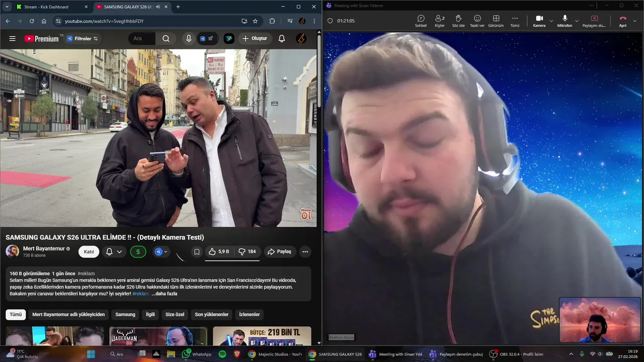644x362 pixels.
Task: Click the colorful extension icon beside Oluştur
Action: pyautogui.click(x=229, y=39)
